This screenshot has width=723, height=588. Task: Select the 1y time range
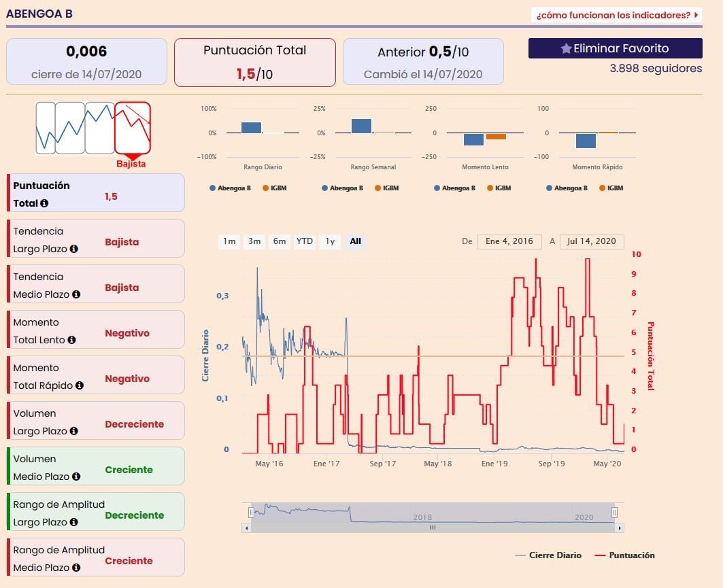(x=330, y=241)
